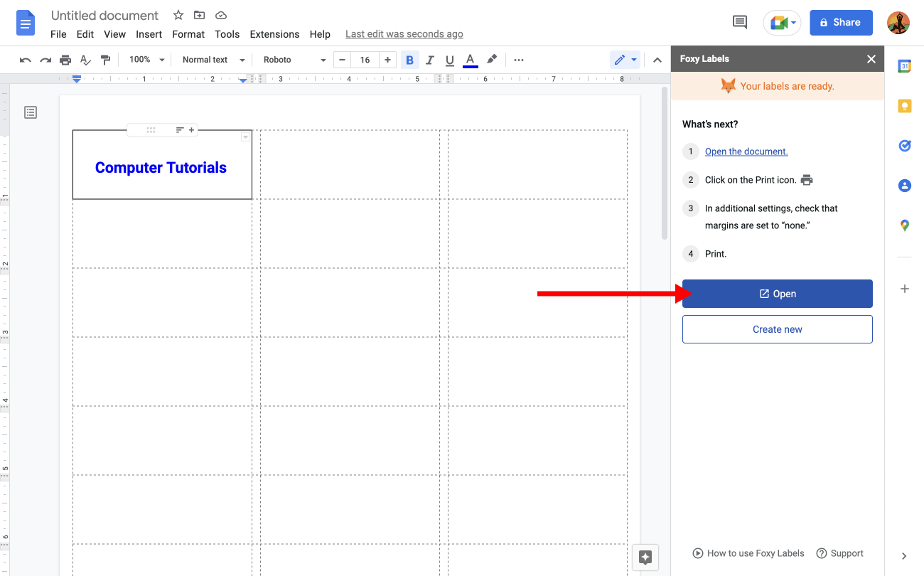Open the zoom level dropdown
Image resolution: width=924 pixels, height=576 pixels.
click(146, 60)
